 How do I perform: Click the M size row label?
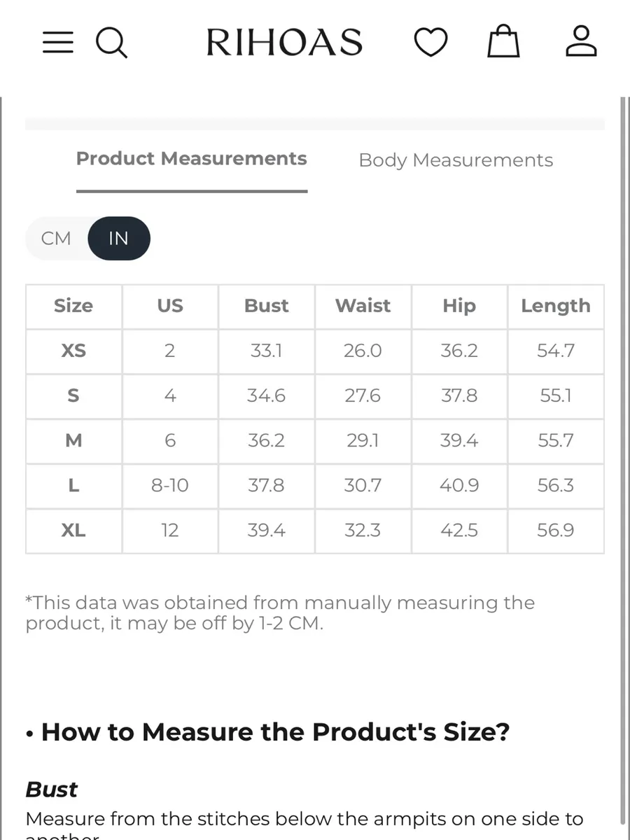point(73,440)
